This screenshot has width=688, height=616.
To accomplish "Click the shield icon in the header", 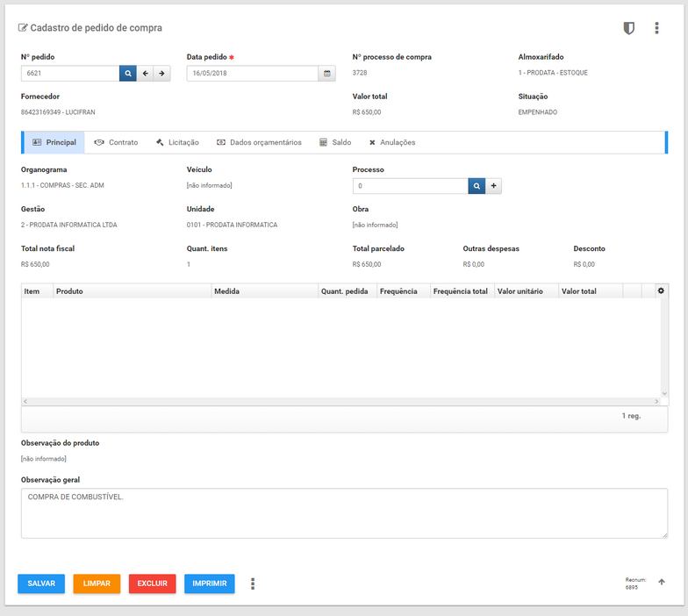I will (628, 28).
